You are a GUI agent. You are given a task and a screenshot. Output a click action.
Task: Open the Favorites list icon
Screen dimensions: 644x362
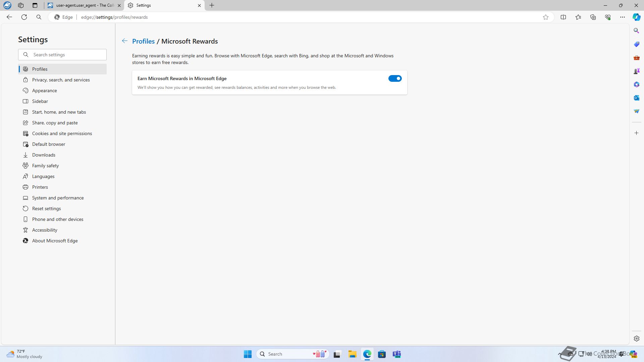[x=578, y=17]
